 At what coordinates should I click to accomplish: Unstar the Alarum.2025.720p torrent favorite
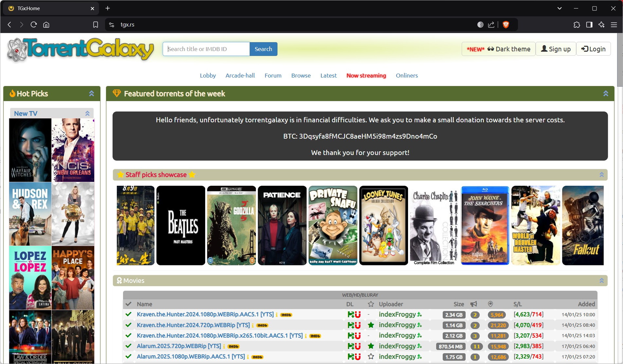[371, 346]
